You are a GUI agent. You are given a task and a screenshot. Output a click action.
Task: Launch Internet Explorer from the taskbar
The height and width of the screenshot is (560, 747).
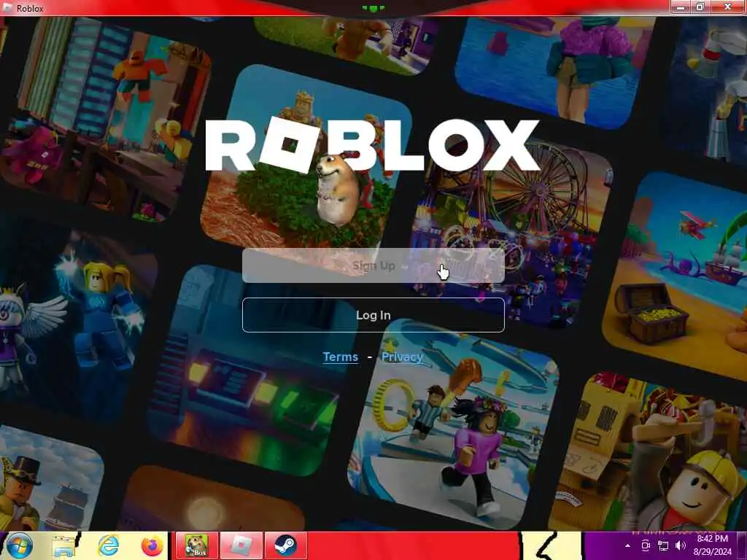108,545
